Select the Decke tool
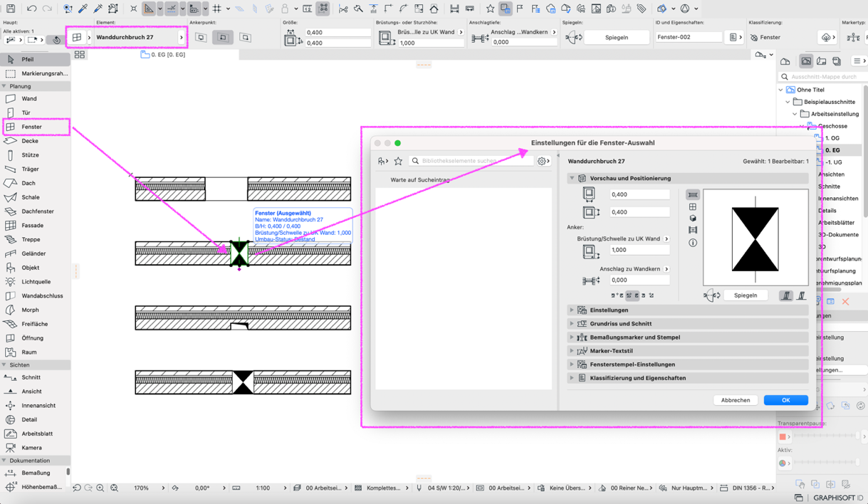This screenshot has height=504, width=868. tap(35, 141)
